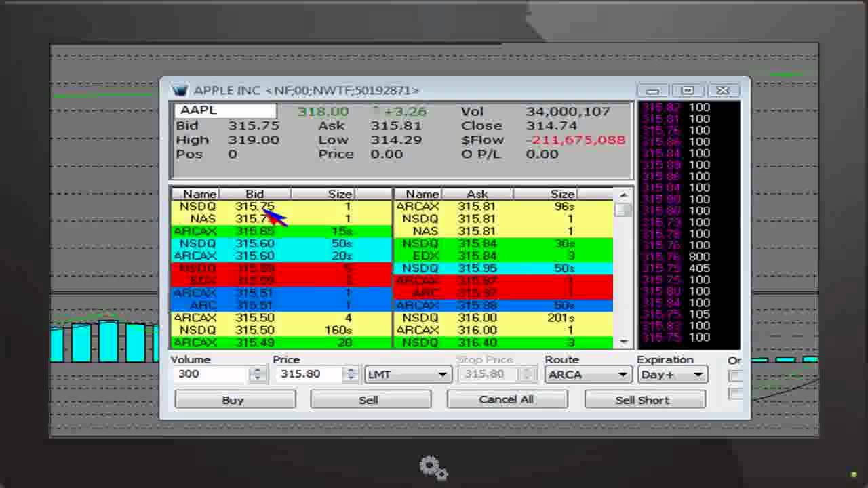Open the LMT order type dropdown
Screen dimensions: 868x488
coord(408,374)
